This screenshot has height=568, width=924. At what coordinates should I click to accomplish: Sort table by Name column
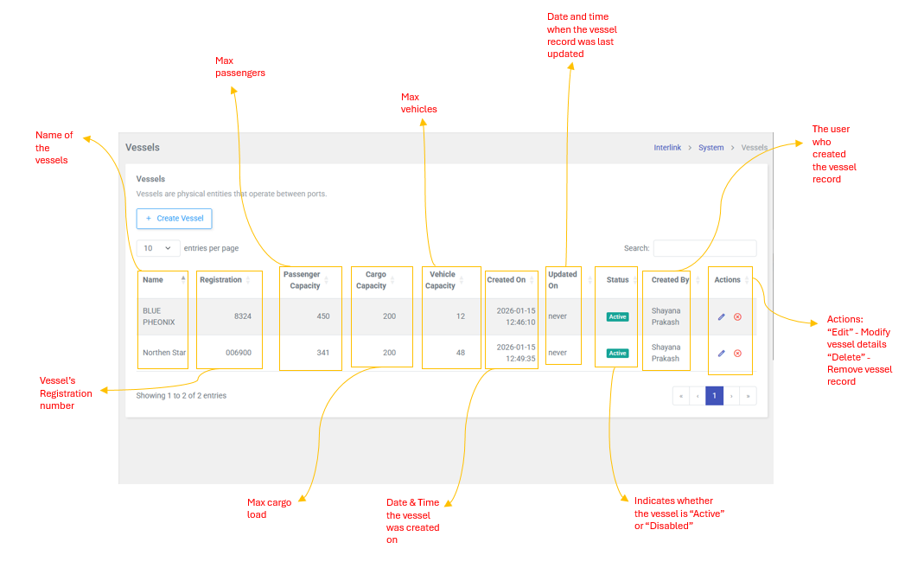[x=154, y=280]
